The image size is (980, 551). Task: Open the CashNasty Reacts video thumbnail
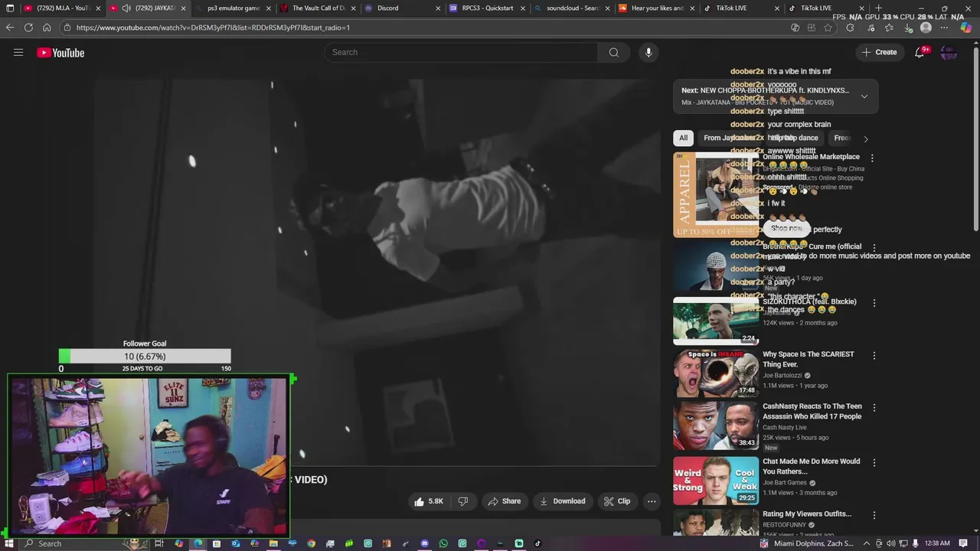716,425
